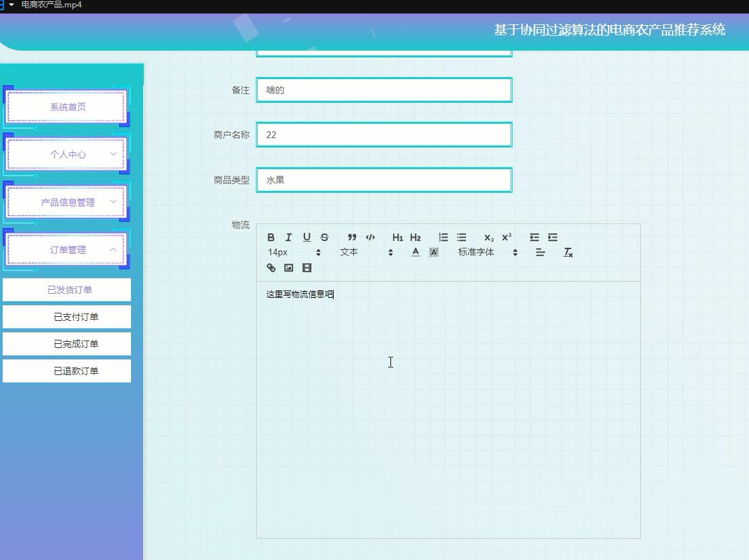Open the 已支付订单 page
Image resolution: width=749 pixels, height=560 pixels.
[x=67, y=317]
